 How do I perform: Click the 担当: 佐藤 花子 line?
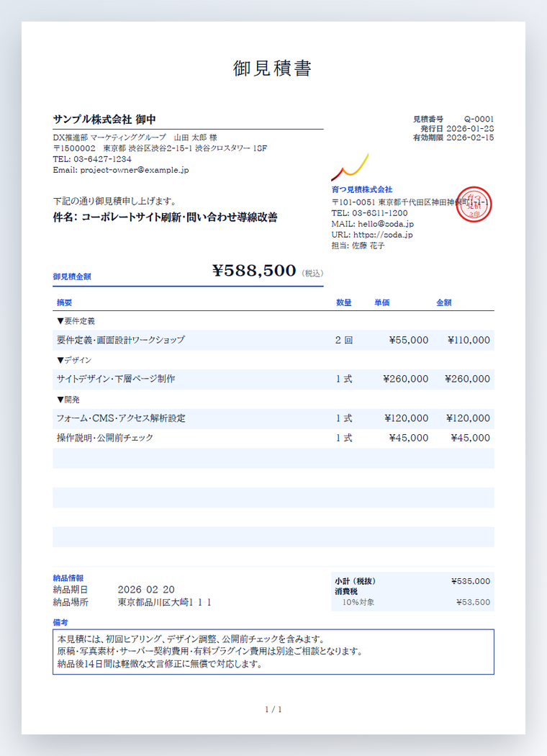click(x=358, y=246)
